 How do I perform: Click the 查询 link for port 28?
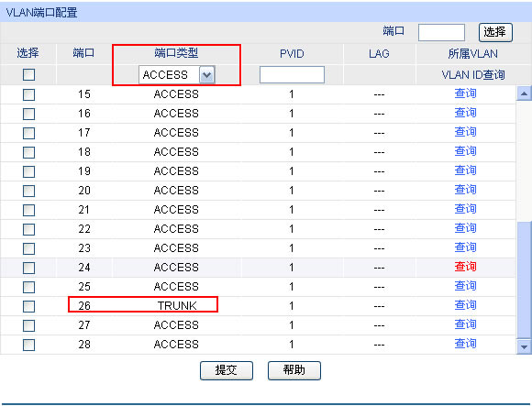click(x=466, y=344)
